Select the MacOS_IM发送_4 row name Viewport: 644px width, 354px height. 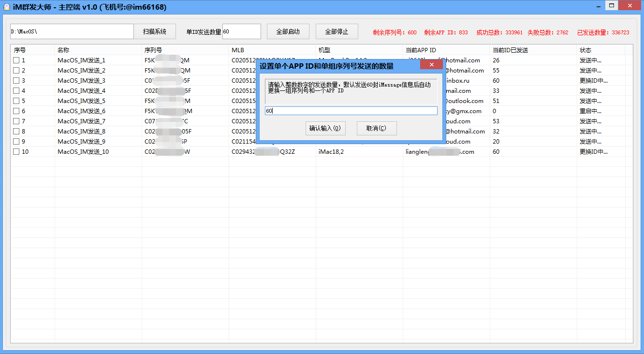point(81,91)
